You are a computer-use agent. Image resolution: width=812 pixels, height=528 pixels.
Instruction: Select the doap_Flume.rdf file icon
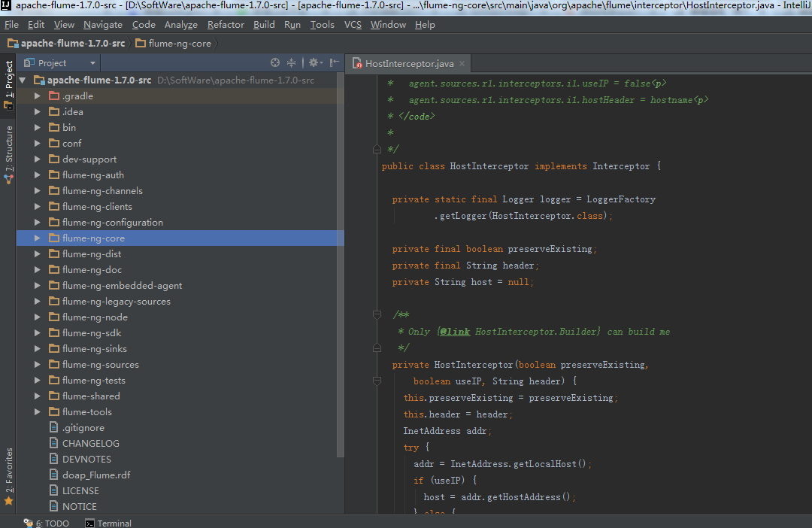point(54,475)
